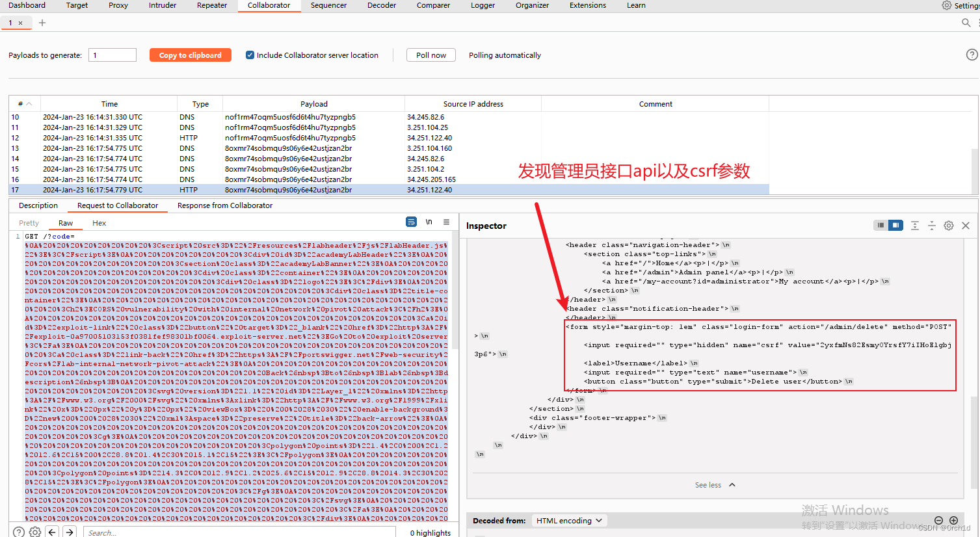Go to the next search match
This screenshot has width=980, height=537.
pyautogui.click(x=70, y=532)
